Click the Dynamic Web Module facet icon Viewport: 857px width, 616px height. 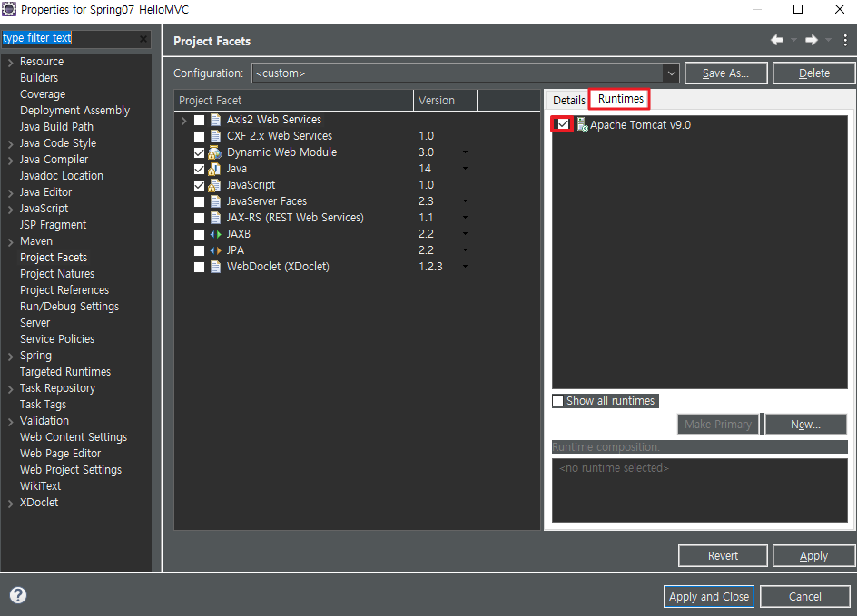[215, 152]
